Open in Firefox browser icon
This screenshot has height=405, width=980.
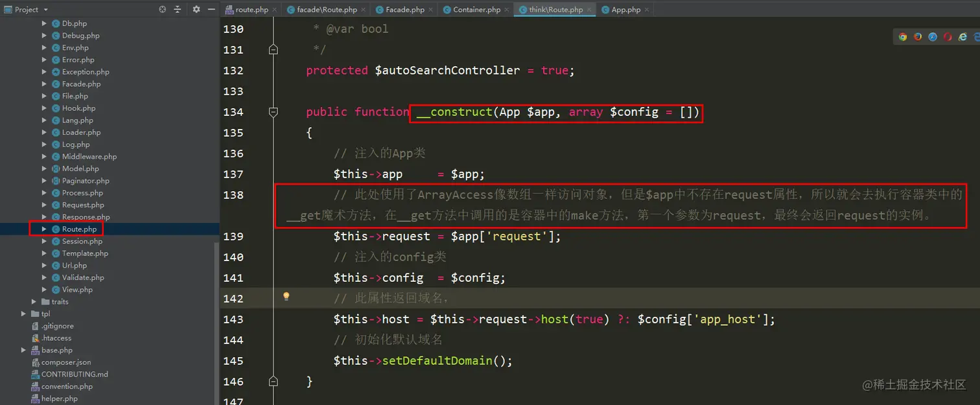pyautogui.click(x=918, y=37)
